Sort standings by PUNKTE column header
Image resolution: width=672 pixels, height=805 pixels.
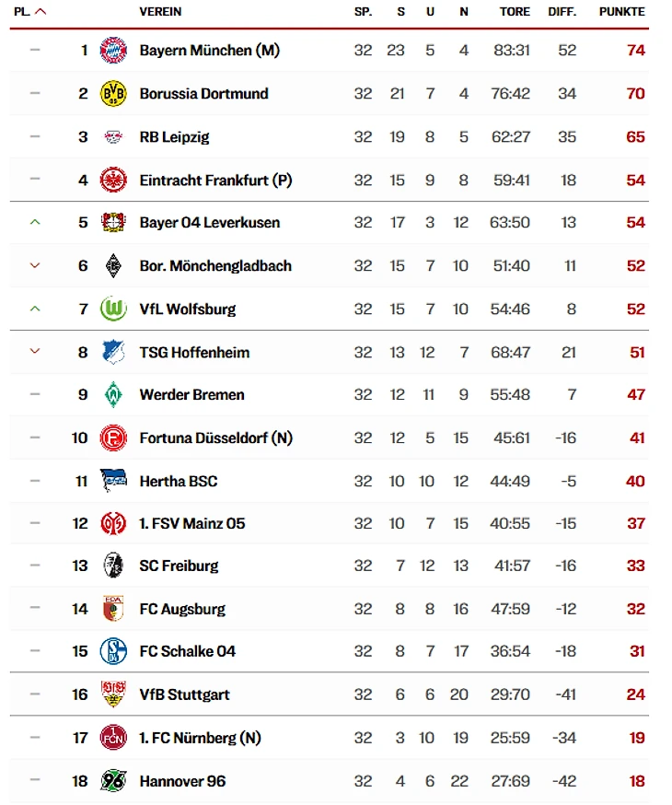pyautogui.click(x=621, y=12)
